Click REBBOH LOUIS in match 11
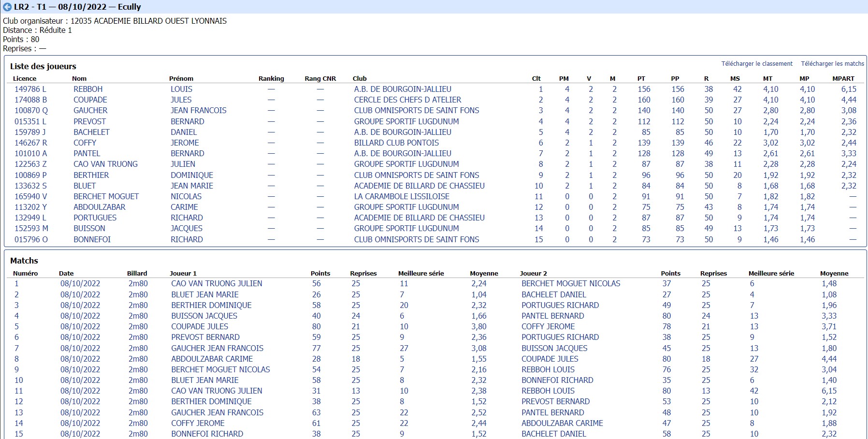The image size is (868, 439). coord(548,391)
